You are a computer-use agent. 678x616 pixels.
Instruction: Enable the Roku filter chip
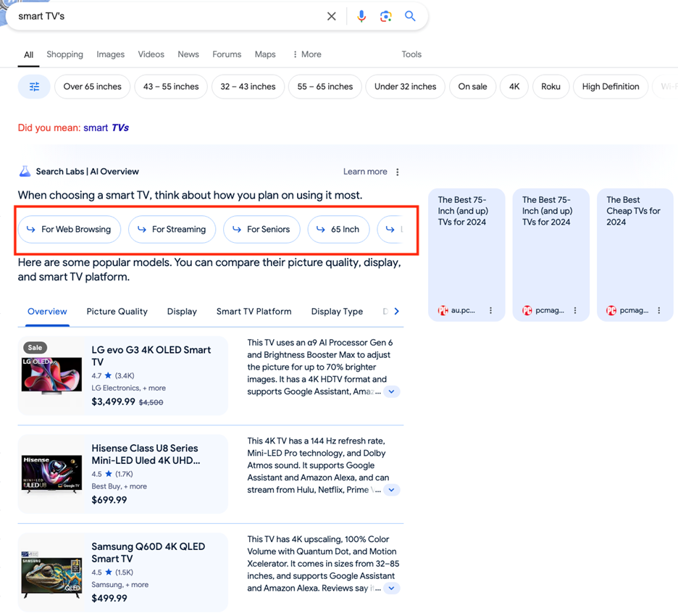551,87
